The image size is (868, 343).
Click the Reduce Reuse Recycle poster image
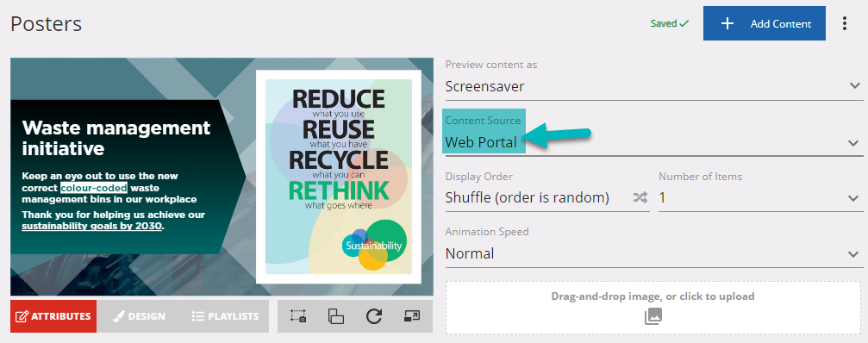338,177
